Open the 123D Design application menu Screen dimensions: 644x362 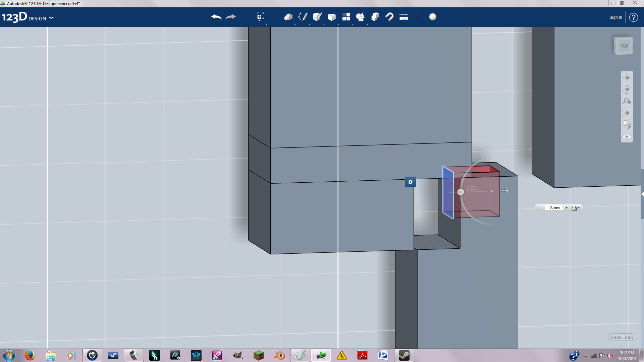(x=28, y=17)
